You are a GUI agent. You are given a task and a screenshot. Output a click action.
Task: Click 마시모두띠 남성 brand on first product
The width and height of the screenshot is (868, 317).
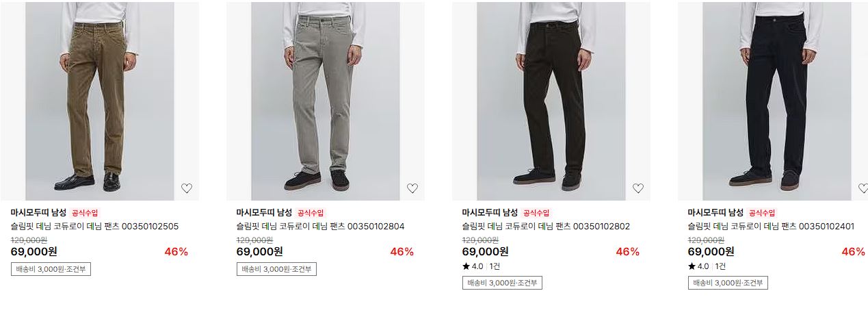(x=38, y=212)
